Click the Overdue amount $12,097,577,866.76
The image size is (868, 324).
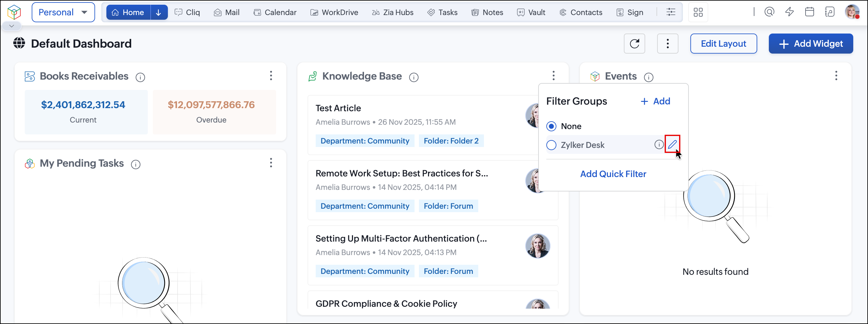pos(211,105)
